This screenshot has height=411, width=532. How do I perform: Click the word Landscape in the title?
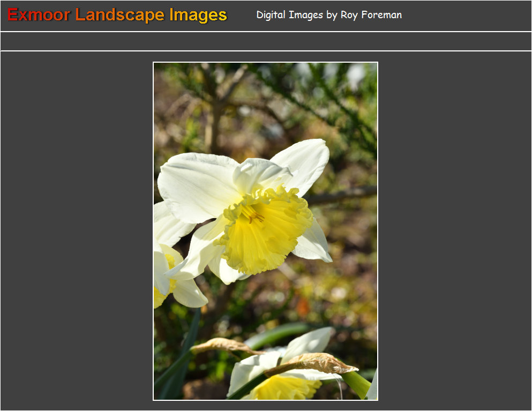pos(120,15)
